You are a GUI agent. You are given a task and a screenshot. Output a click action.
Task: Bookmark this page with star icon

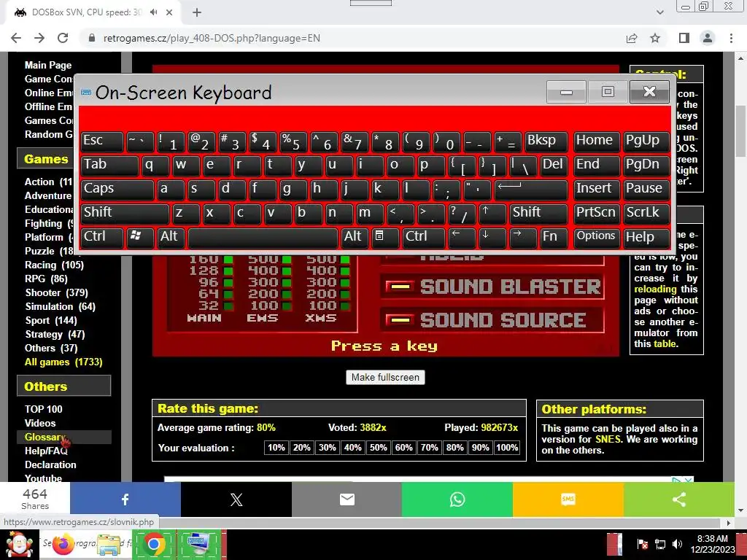(655, 38)
